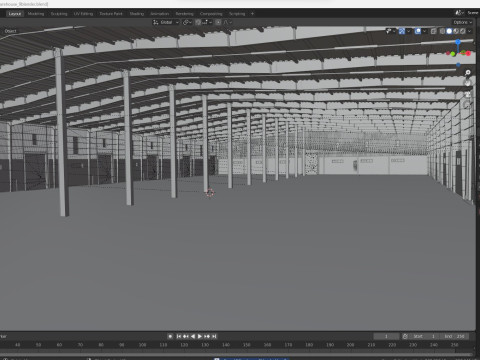Viewport: 480px width, 360px height.
Task: Play the animation forward
Action: tap(200, 336)
